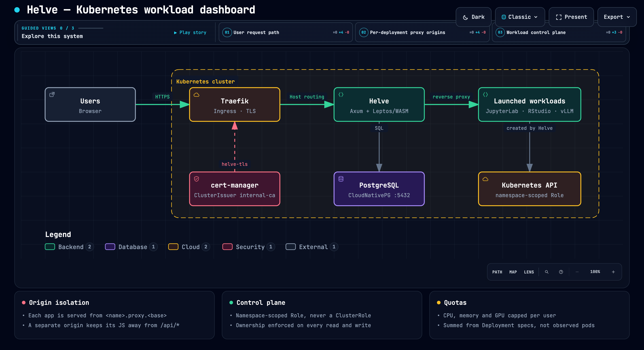Image resolution: width=644 pixels, height=350 pixels.
Task: Select the Kubernetes API node
Action: 530,189
